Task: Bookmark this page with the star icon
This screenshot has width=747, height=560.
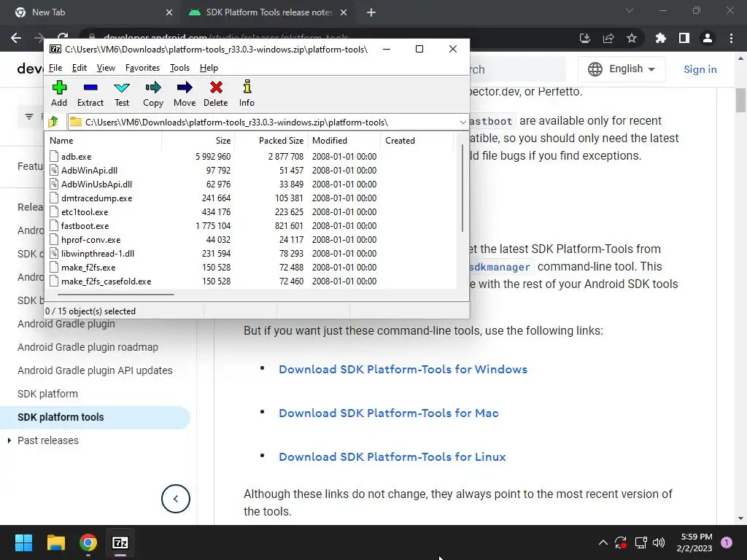Action: (632, 38)
